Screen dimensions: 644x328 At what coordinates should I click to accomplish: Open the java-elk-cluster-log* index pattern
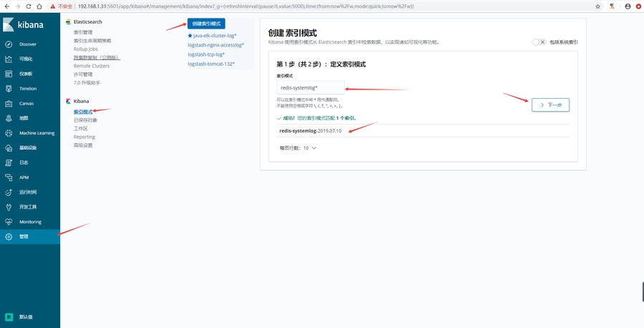coord(213,35)
